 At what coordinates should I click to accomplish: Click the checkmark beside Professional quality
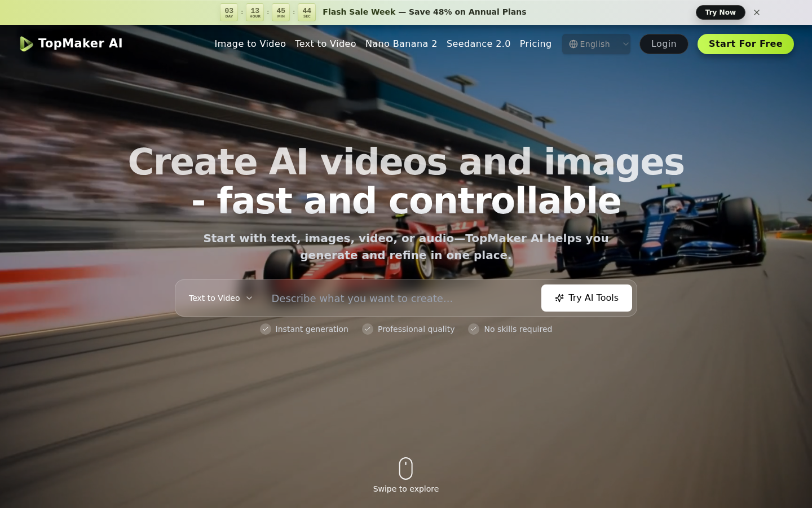pyautogui.click(x=368, y=329)
